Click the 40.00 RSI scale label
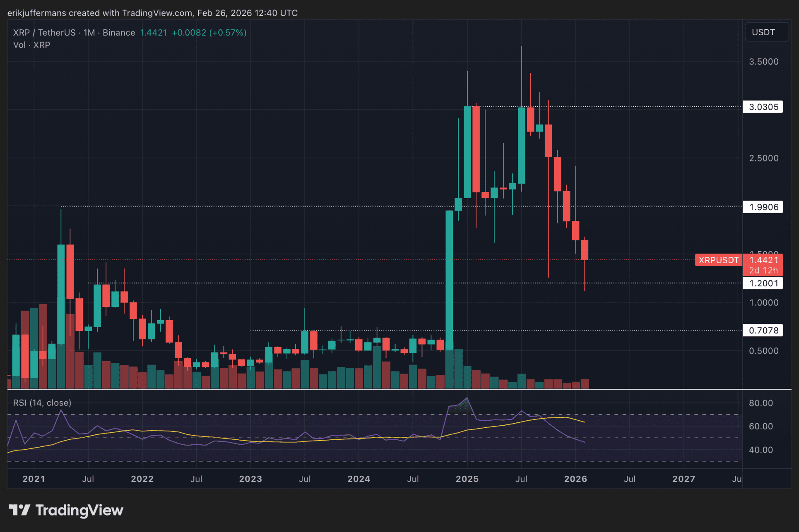Image resolution: width=799 pixels, height=532 pixels. pyautogui.click(x=760, y=450)
